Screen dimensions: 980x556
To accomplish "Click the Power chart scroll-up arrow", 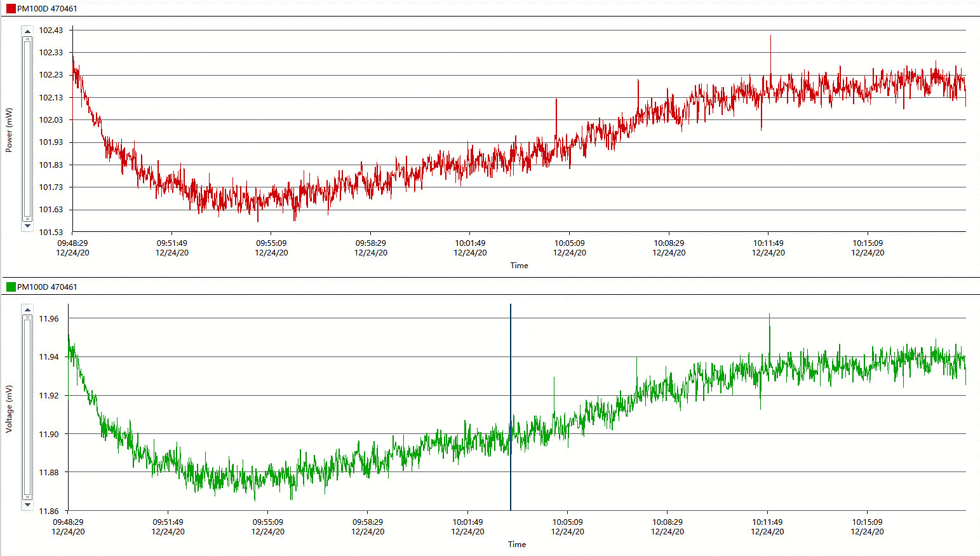I will (x=27, y=31).
